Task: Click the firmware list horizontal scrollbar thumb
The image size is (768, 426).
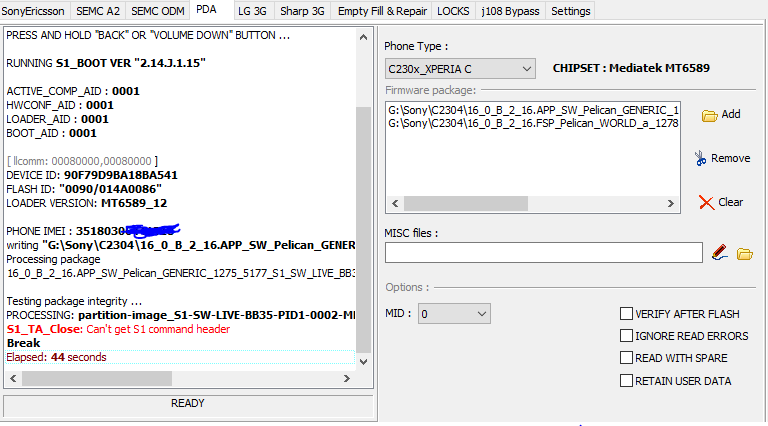Action: (466, 204)
